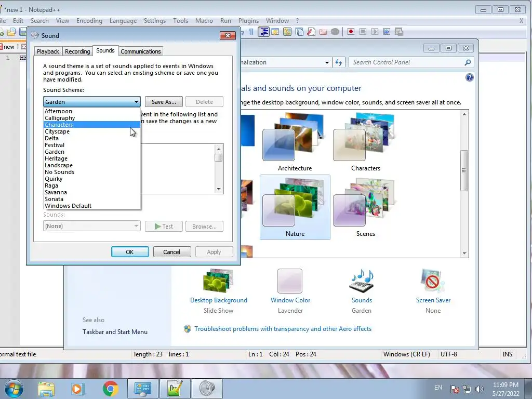The height and width of the screenshot is (399, 532).
Task: Select Windows Default sound scheme
Action: (x=92, y=206)
